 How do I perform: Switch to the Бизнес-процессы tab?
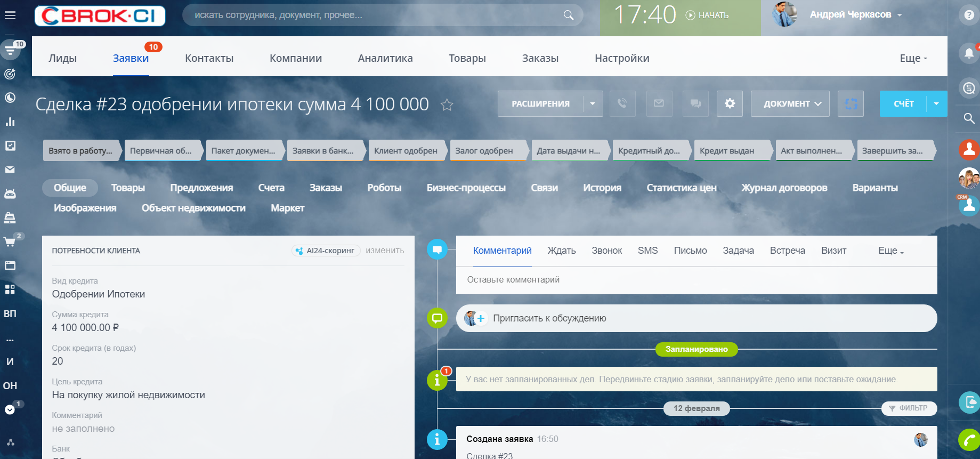[x=466, y=188]
